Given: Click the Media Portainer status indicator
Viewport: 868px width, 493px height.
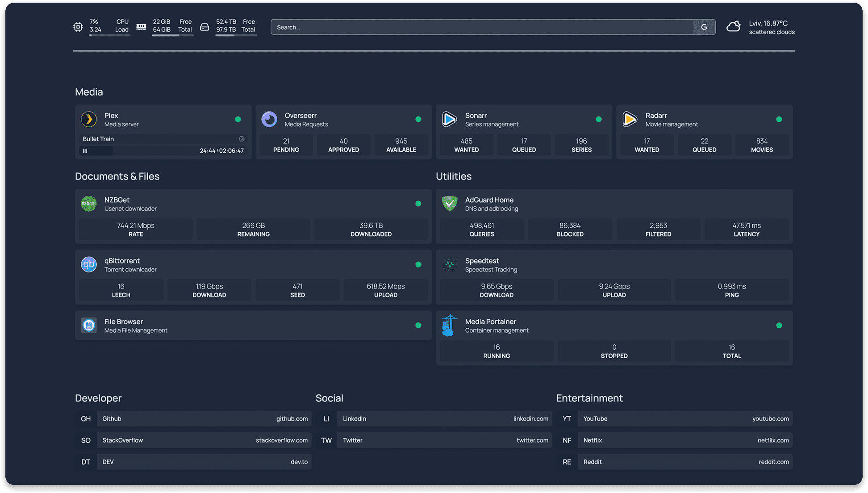Looking at the screenshot, I should (779, 325).
